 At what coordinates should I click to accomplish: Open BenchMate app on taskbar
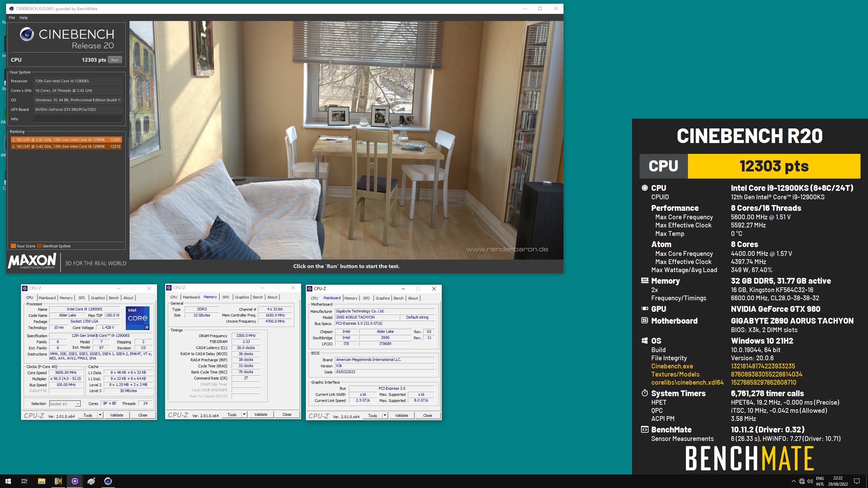[58, 481]
